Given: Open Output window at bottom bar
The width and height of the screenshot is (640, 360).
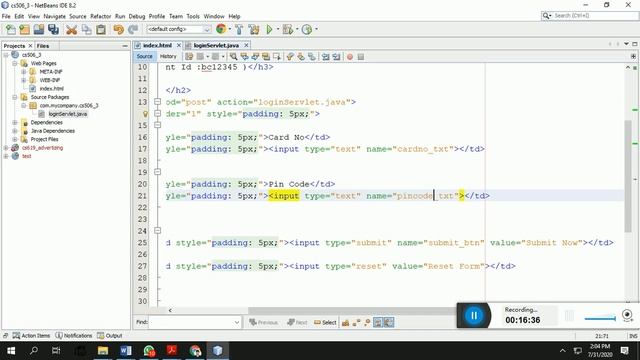Looking at the screenshot, I should pos(110,336).
